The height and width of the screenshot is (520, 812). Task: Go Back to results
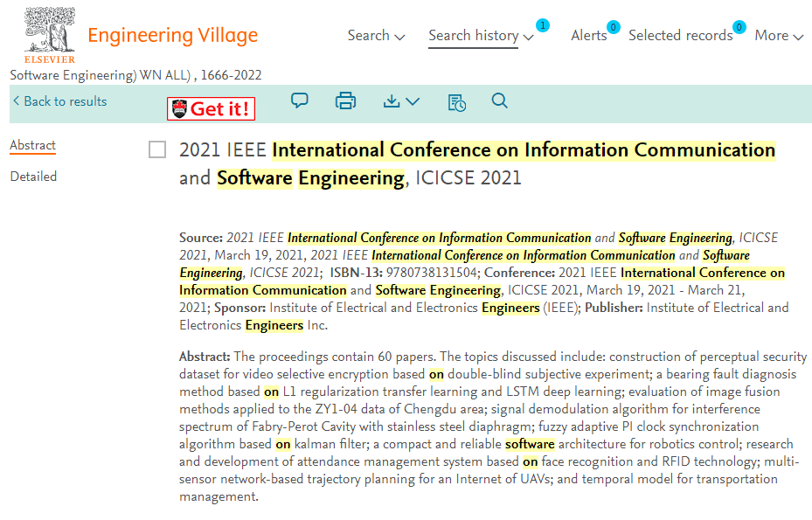tap(66, 101)
